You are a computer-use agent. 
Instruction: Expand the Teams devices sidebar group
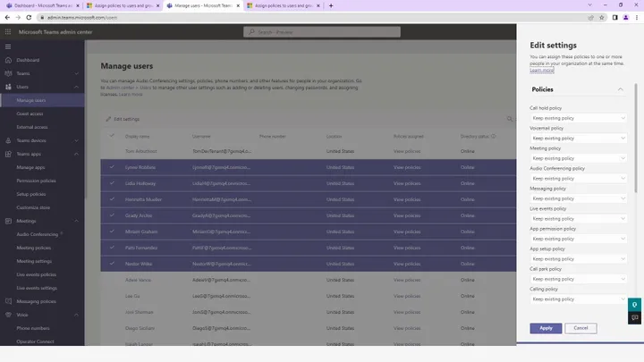coord(76,140)
